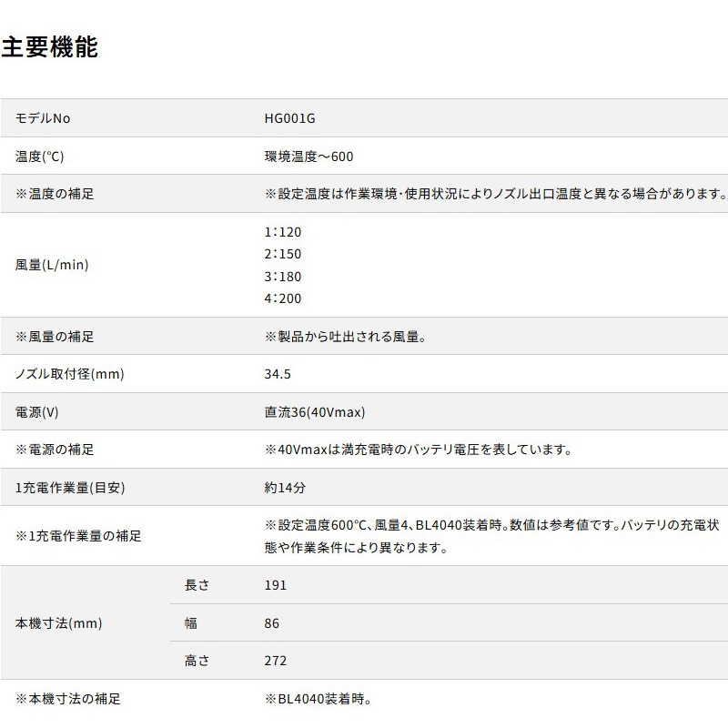This screenshot has width=728, height=728.
Task: Click the ※電源の補足 label
Action: click(x=55, y=450)
